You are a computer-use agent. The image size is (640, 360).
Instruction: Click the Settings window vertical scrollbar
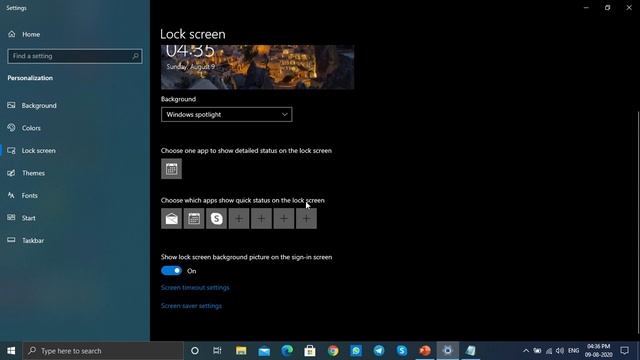(638, 222)
